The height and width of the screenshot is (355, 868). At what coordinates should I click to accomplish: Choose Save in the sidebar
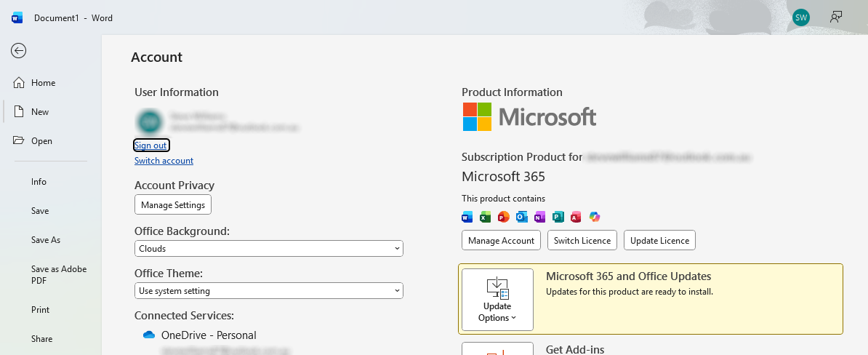point(40,211)
